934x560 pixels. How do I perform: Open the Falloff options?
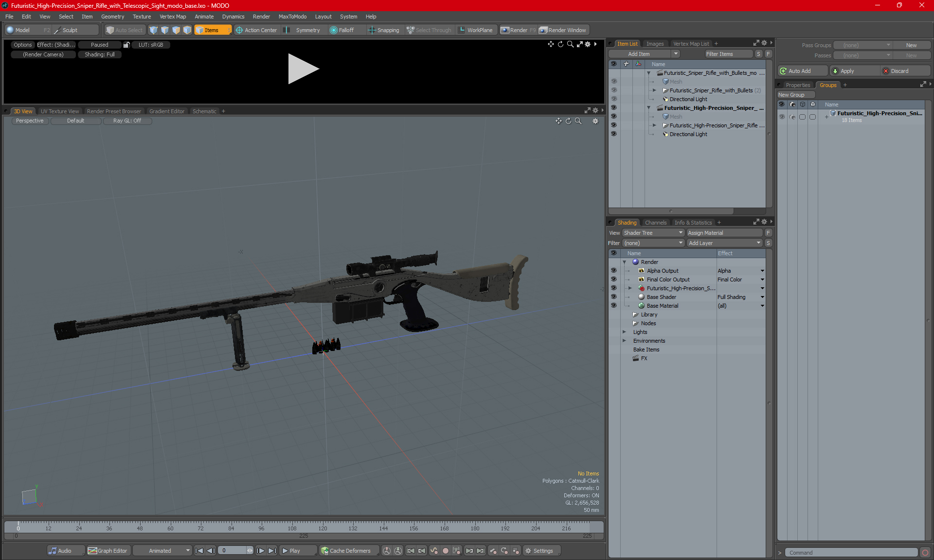[342, 30]
